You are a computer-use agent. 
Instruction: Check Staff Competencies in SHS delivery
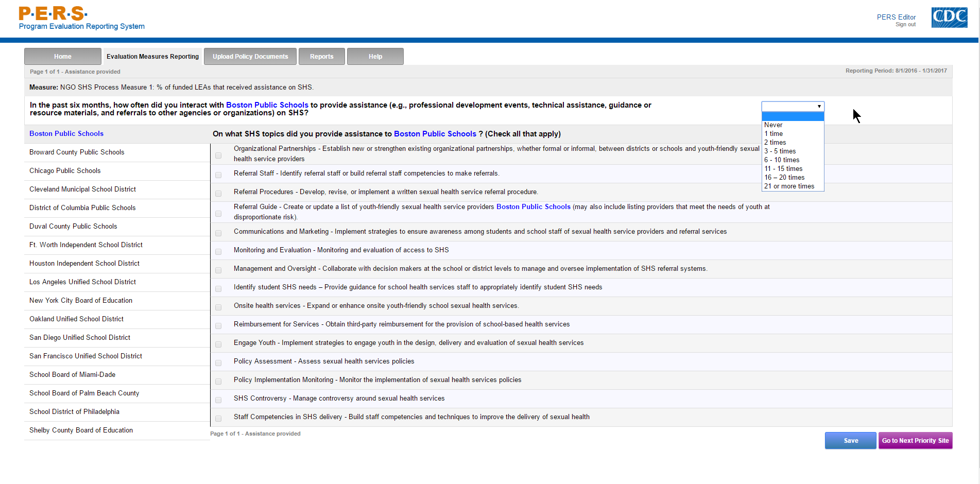pos(218,419)
